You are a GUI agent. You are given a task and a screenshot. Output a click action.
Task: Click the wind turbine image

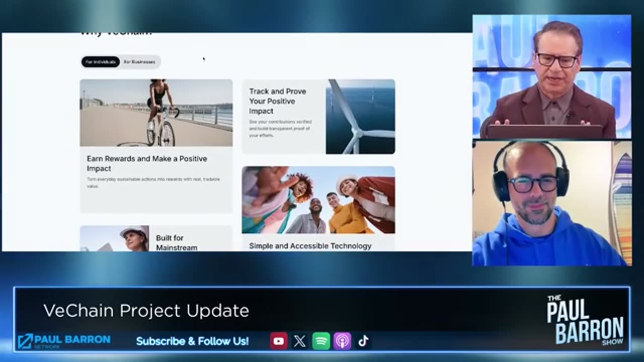click(x=360, y=116)
